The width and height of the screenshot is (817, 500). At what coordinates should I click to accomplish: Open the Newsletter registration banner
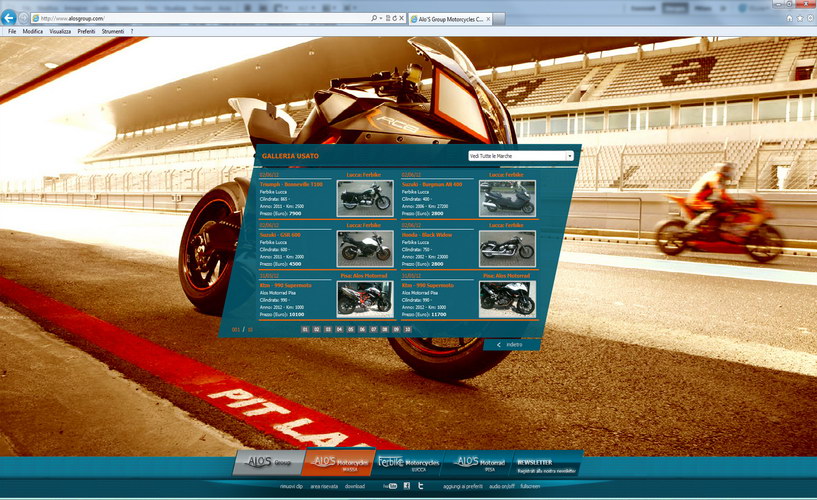coord(547,465)
